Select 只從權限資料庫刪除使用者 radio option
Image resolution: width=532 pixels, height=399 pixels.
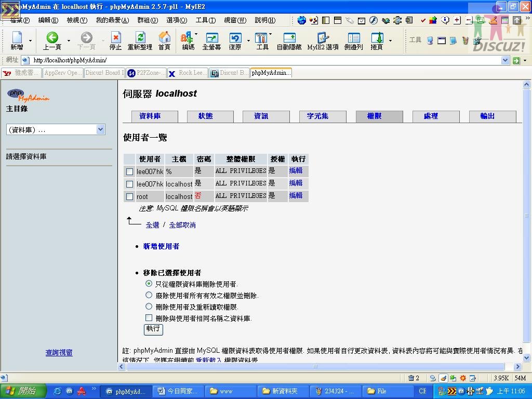click(x=149, y=283)
